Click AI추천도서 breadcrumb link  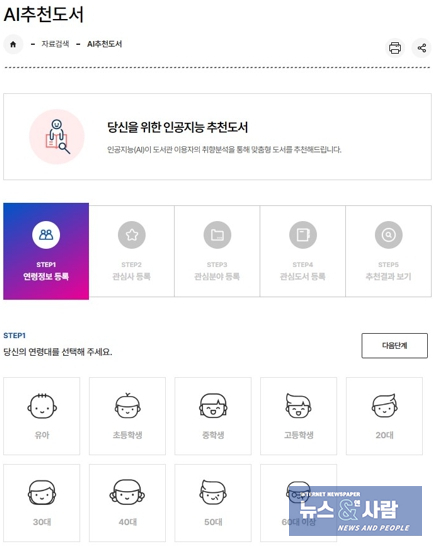pyautogui.click(x=105, y=44)
